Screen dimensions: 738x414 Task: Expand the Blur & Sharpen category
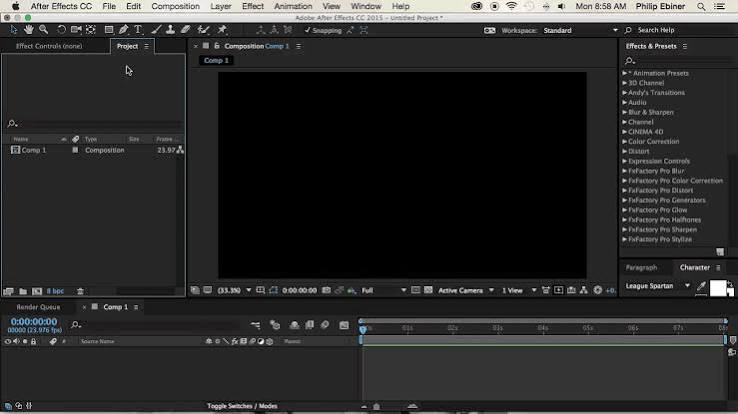pyautogui.click(x=625, y=112)
